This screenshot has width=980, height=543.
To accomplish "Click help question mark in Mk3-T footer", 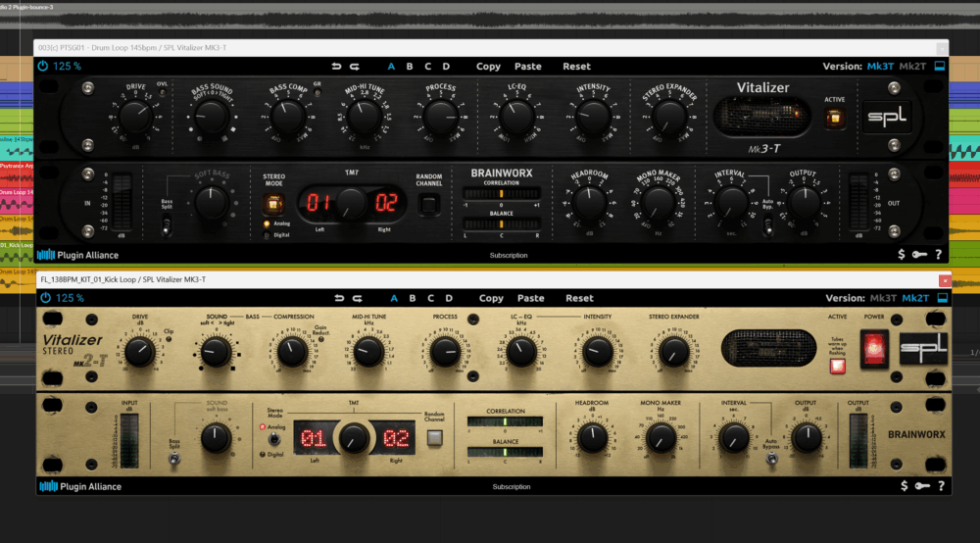I will (x=938, y=254).
